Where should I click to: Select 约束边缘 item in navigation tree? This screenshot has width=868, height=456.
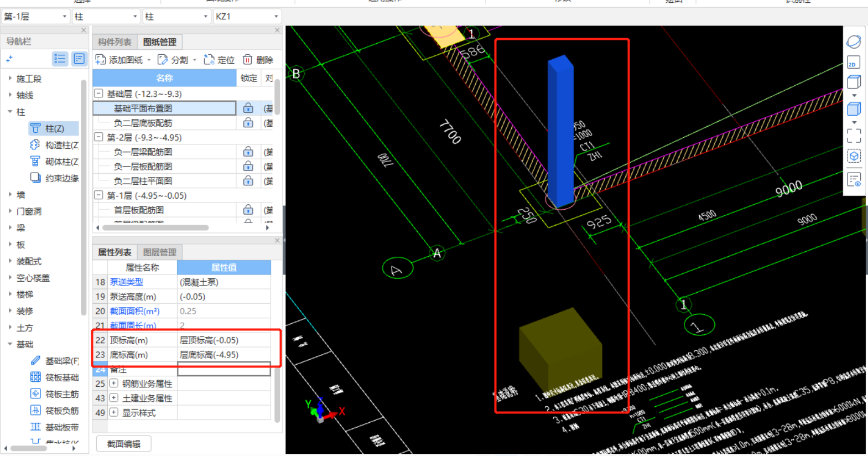point(54,178)
